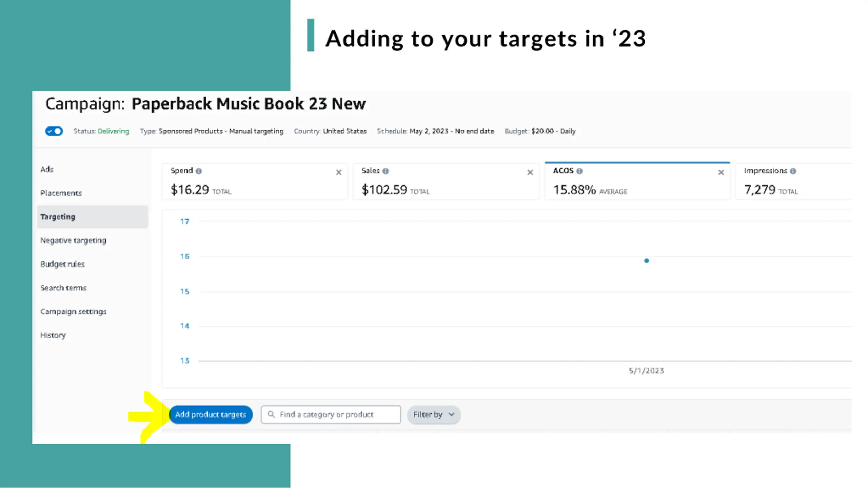
Task: Toggle the campaign status switch
Action: tap(54, 131)
